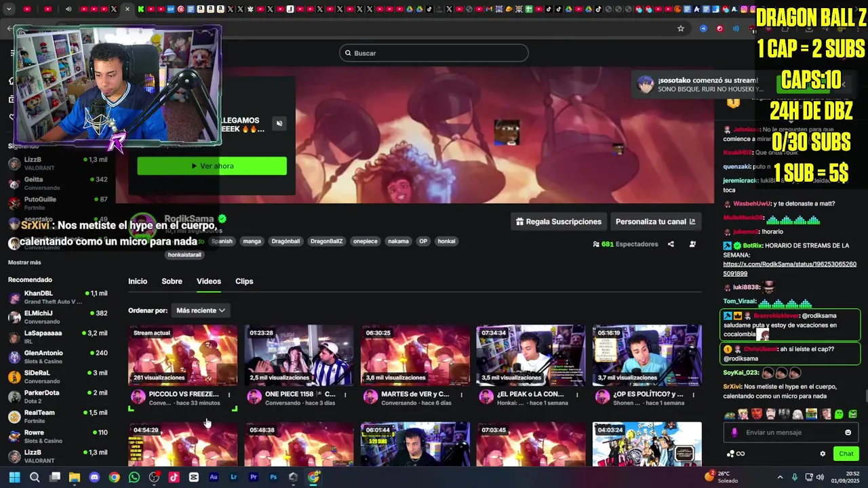Click the weather widget showing 26°C Soleado

click(722, 477)
